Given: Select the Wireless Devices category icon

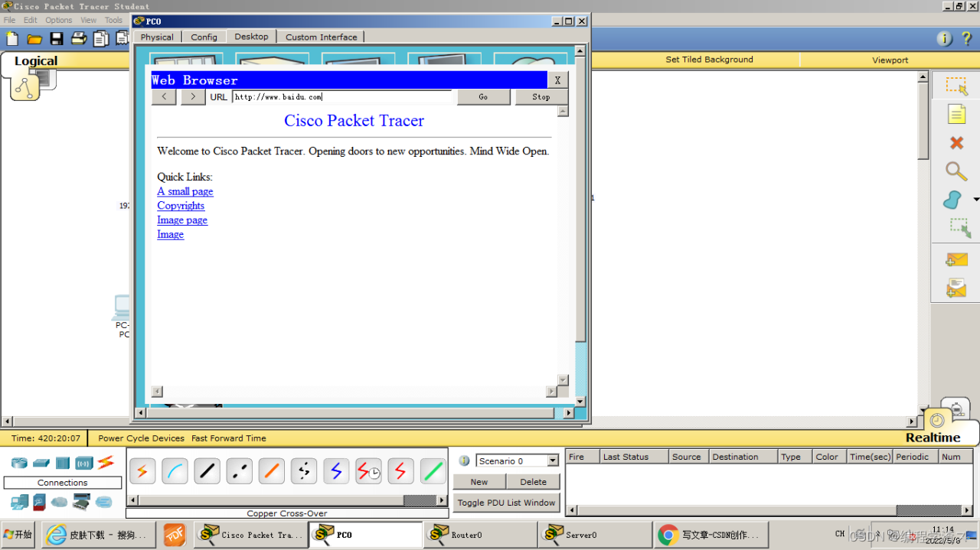Looking at the screenshot, I should click(x=84, y=463).
